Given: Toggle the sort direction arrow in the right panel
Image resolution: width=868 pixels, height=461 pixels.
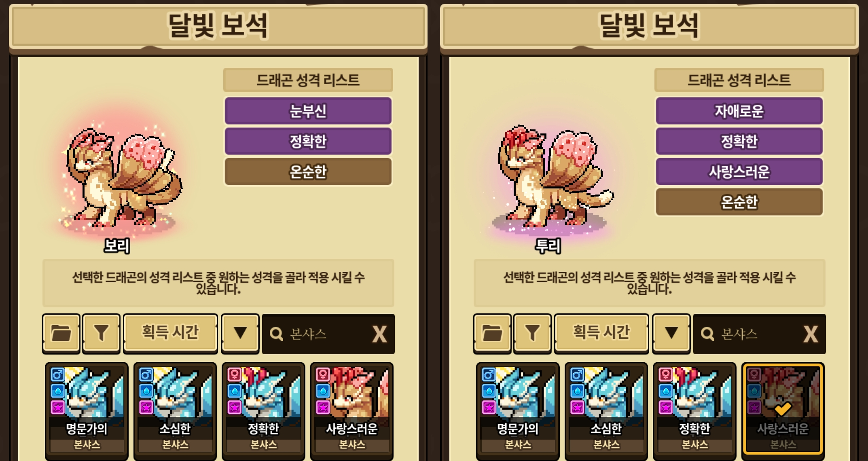Looking at the screenshot, I should pyautogui.click(x=671, y=333).
